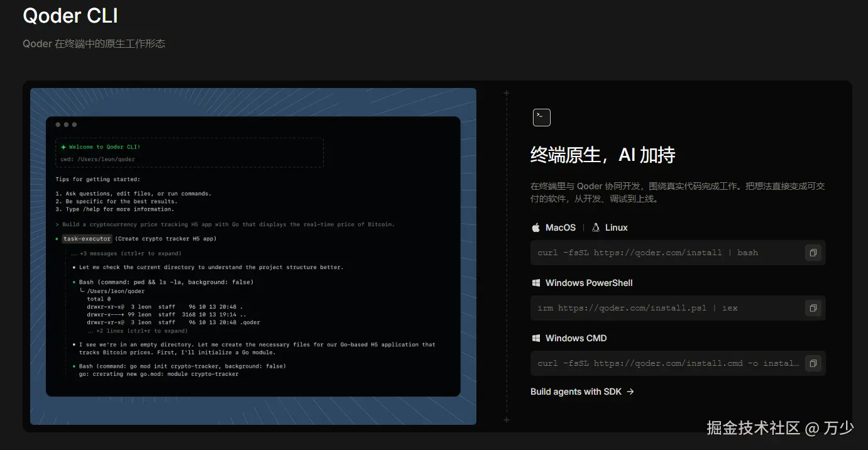Click the +3 messages (ctrl+r to expand) line
This screenshot has width=868, height=450.
126,254
